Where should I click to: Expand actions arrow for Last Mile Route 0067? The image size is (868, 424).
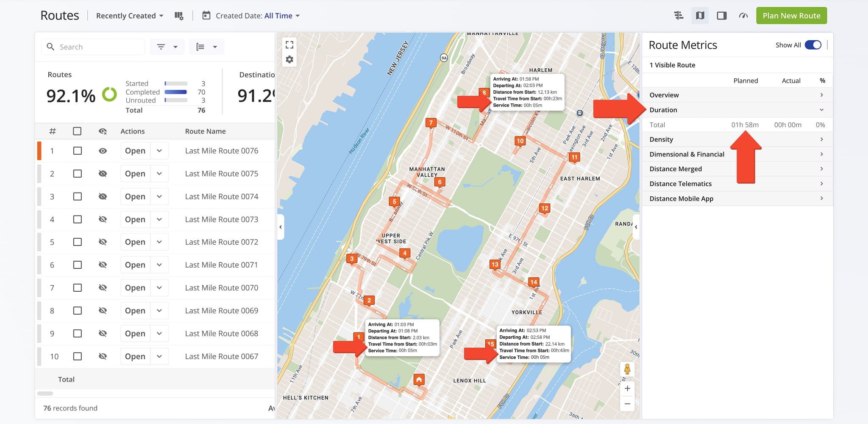(x=159, y=357)
